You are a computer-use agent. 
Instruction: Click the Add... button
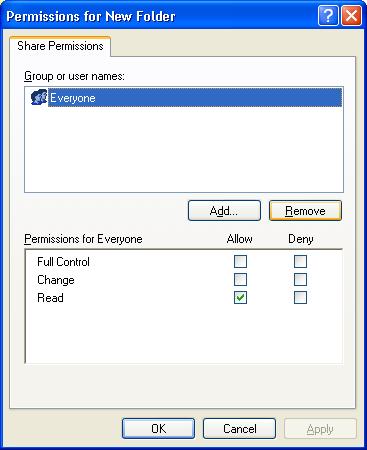click(x=224, y=211)
